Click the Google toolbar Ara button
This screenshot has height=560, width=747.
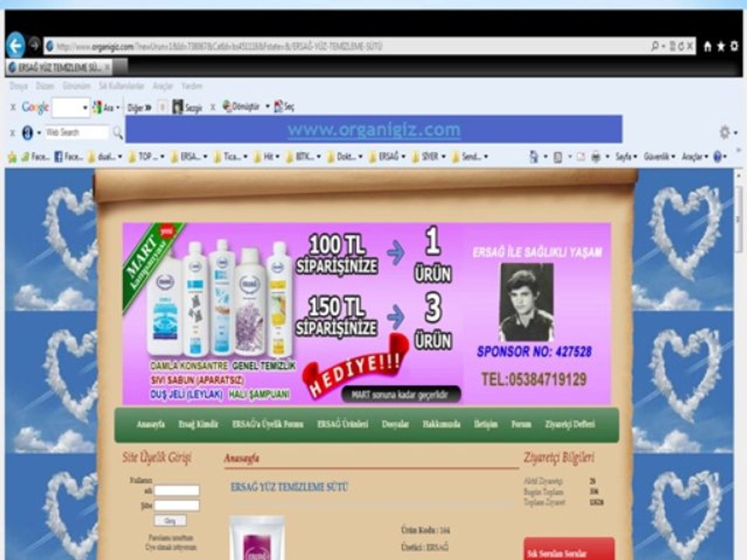tap(103, 107)
